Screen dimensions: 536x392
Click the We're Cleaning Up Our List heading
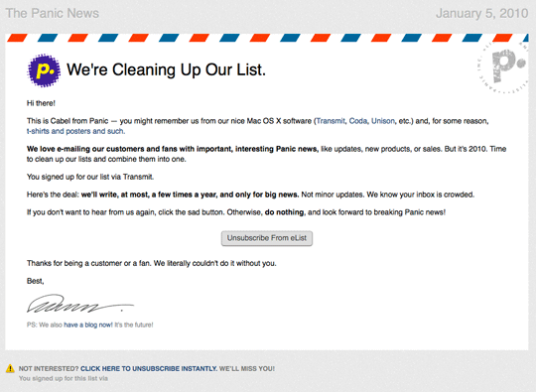166,69
